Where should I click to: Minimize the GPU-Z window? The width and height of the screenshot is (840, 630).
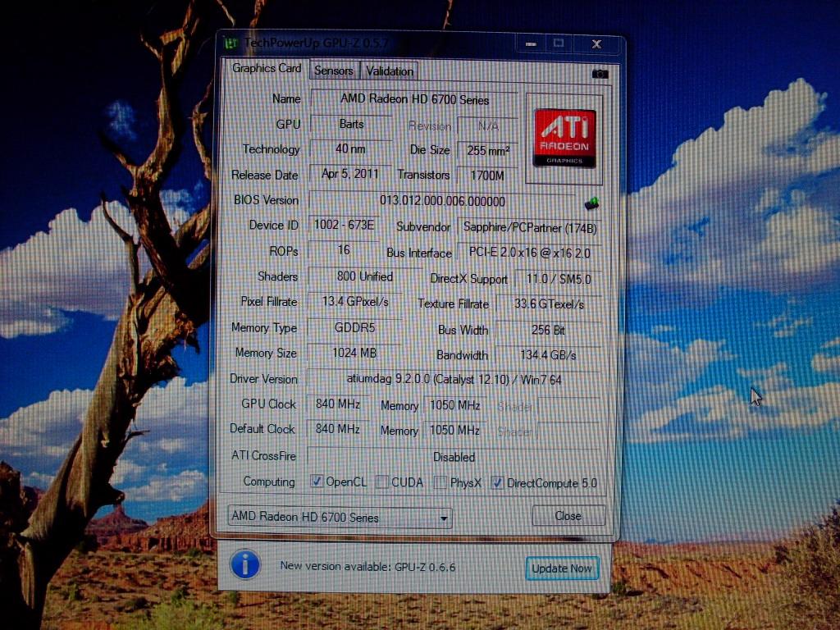(531, 44)
